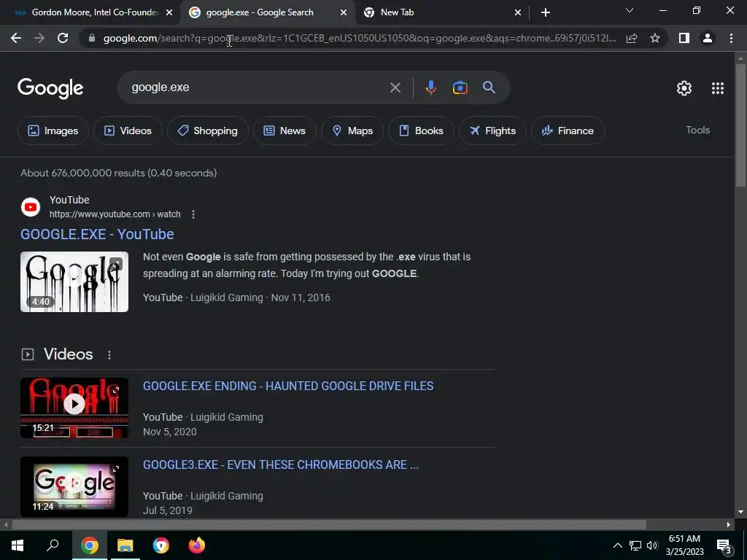Switch to the Gordon Moore Intel tab
747x560 pixels.
click(89, 12)
